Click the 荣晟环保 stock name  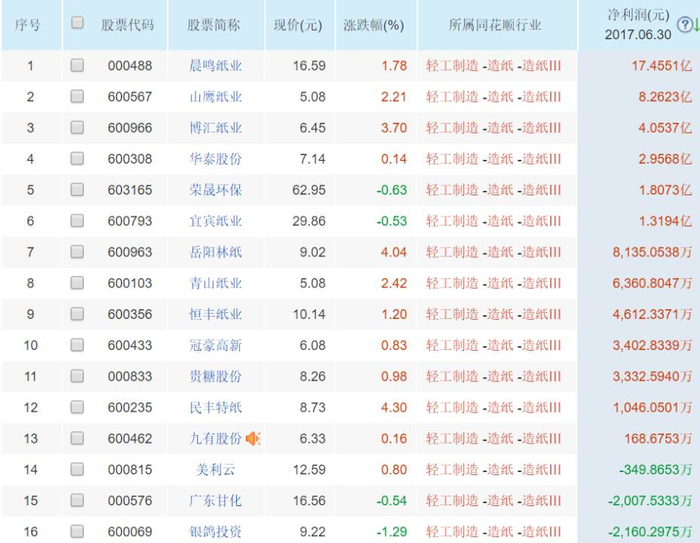click(x=215, y=190)
